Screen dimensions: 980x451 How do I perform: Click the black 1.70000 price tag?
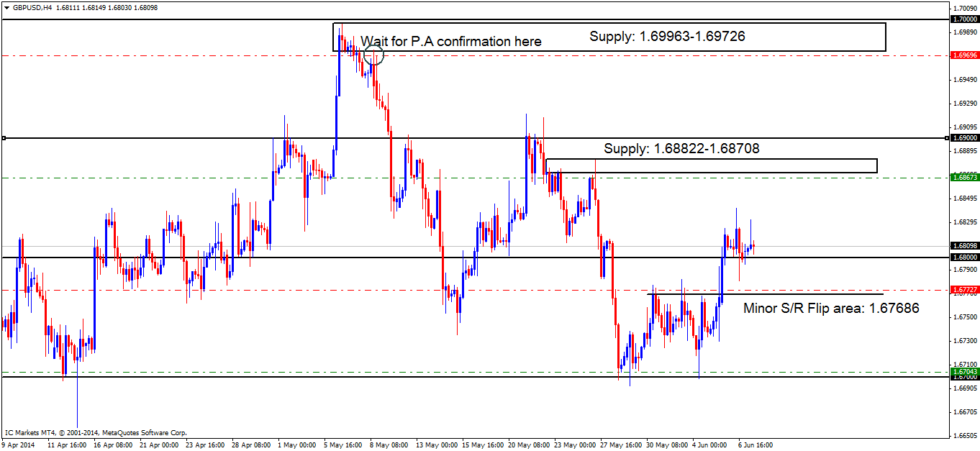coord(964,19)
